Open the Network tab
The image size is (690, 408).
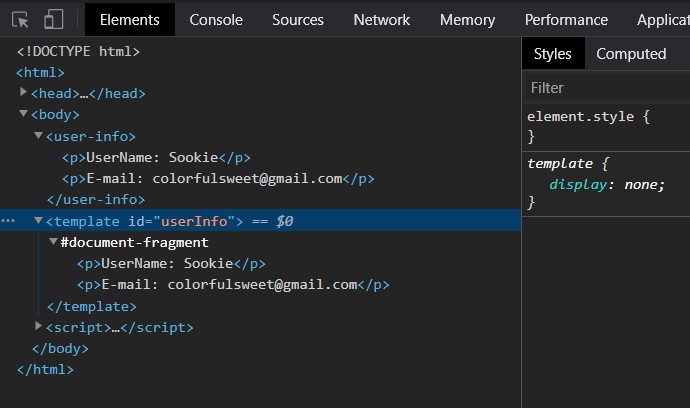coord(381,19)
